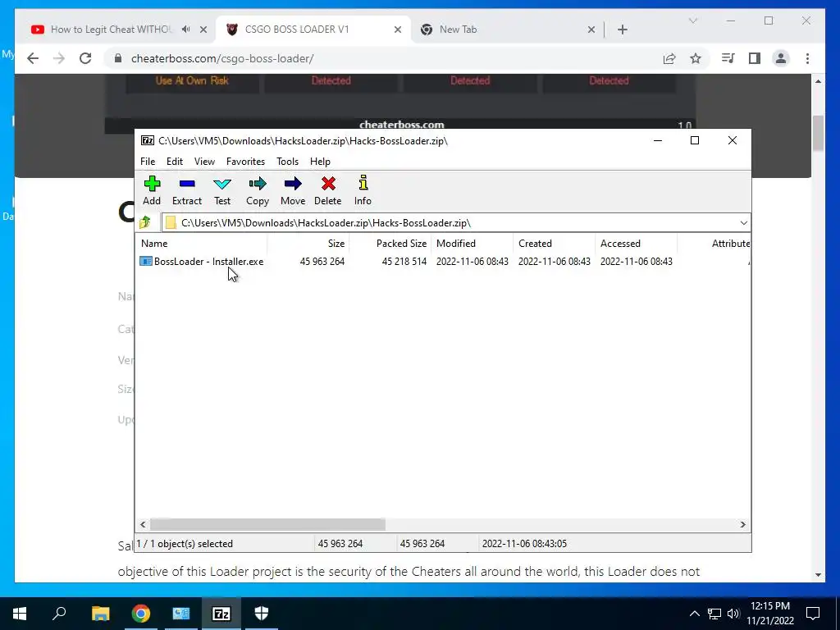Sort by the Modified column header
The width and height of the screenshot is (840, 630).
point(472,243)
